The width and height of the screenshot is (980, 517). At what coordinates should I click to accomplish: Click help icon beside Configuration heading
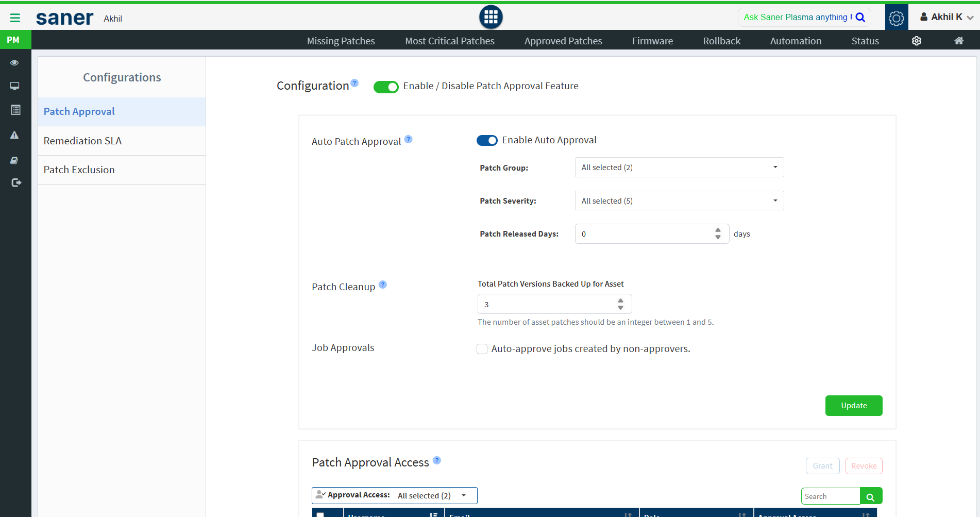(x=354, y=83)
